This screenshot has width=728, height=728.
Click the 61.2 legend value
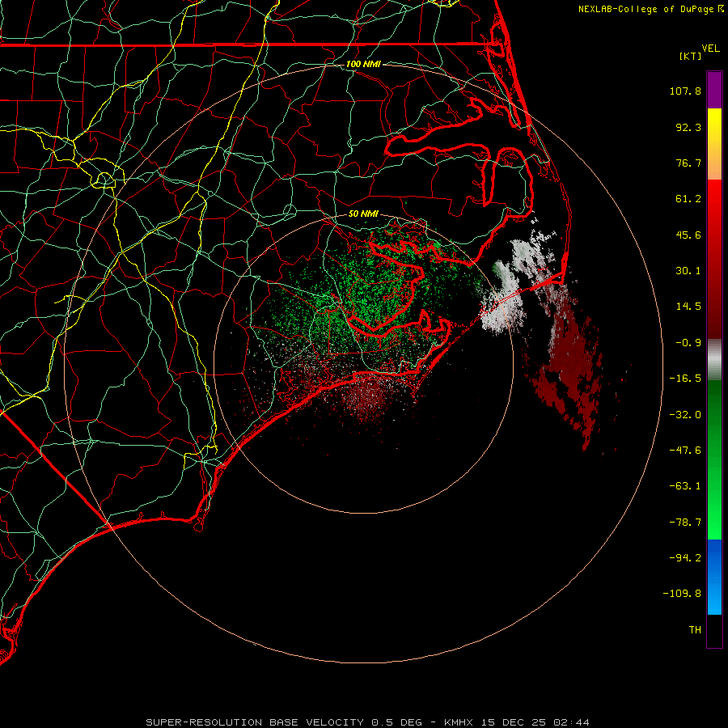[688, 199]
